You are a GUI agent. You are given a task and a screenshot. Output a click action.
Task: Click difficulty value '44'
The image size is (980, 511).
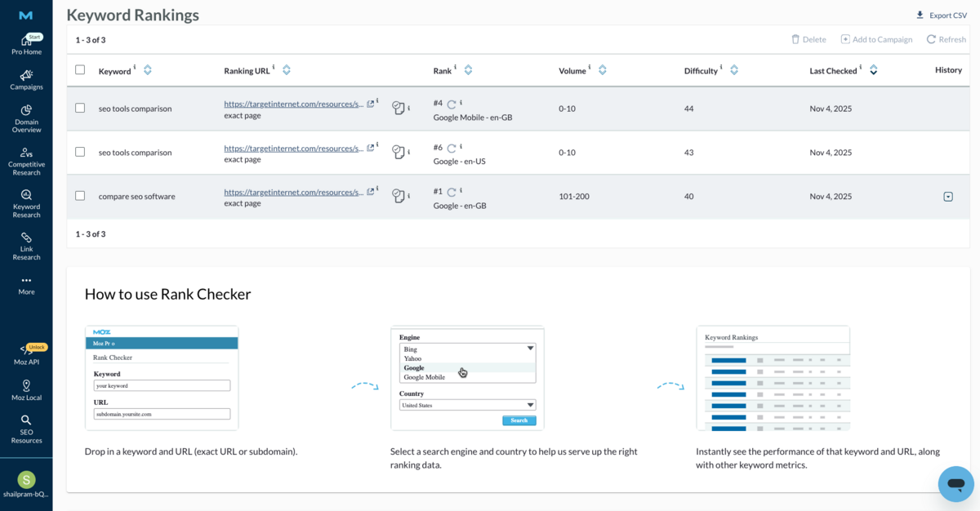click(689, 109)
